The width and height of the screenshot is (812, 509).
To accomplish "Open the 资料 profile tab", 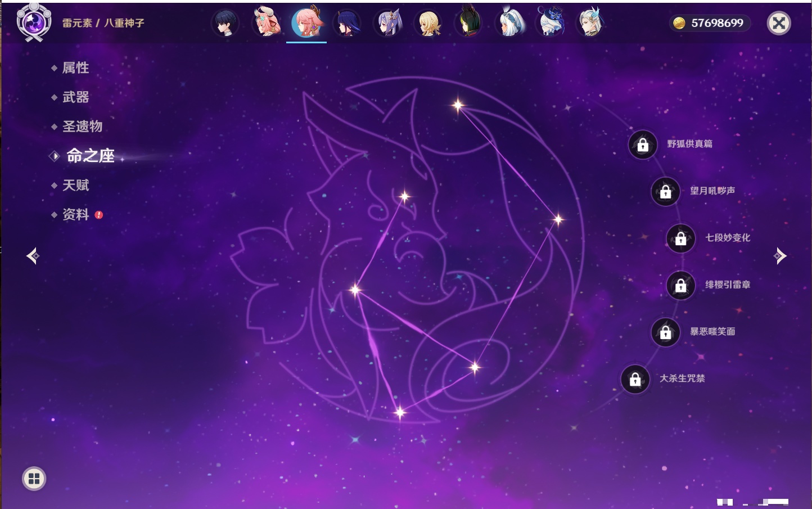I will click(x=75, y=214).
